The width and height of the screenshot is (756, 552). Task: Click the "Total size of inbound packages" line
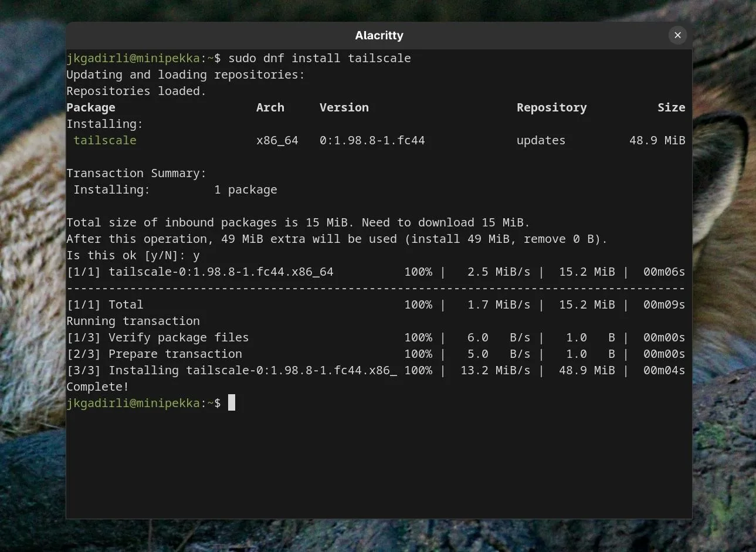pos(299,222)
